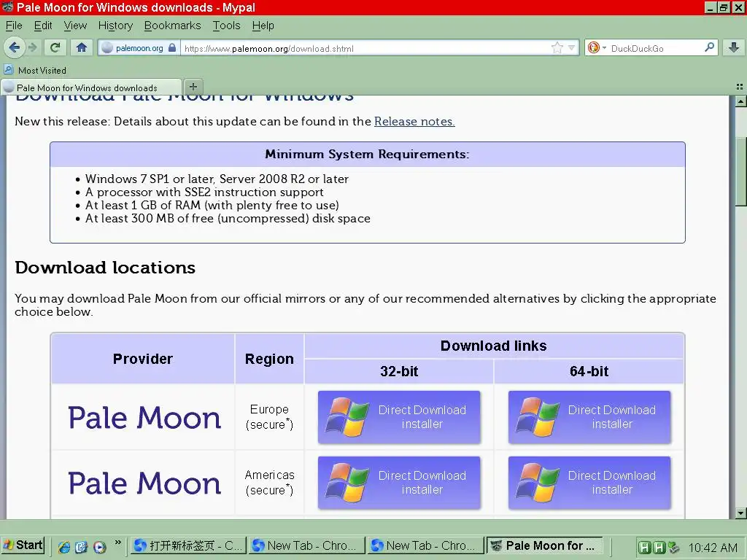Launch Internet Explorer from quick launch
Viewport: 747px width, 560px height.
(x=64, y=547)
